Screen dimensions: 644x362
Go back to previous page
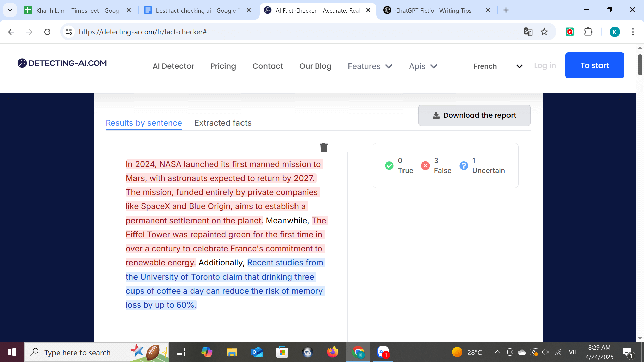11,32
